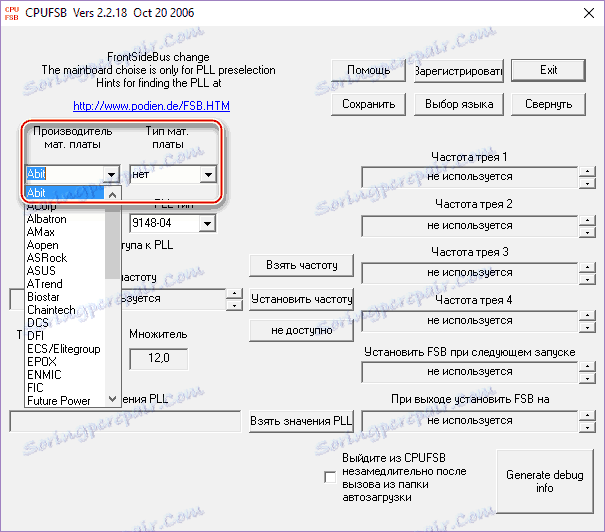Viewport: 605px width, 532px height.
Task: Click the Помощь button
Action: tap(368, 70)
